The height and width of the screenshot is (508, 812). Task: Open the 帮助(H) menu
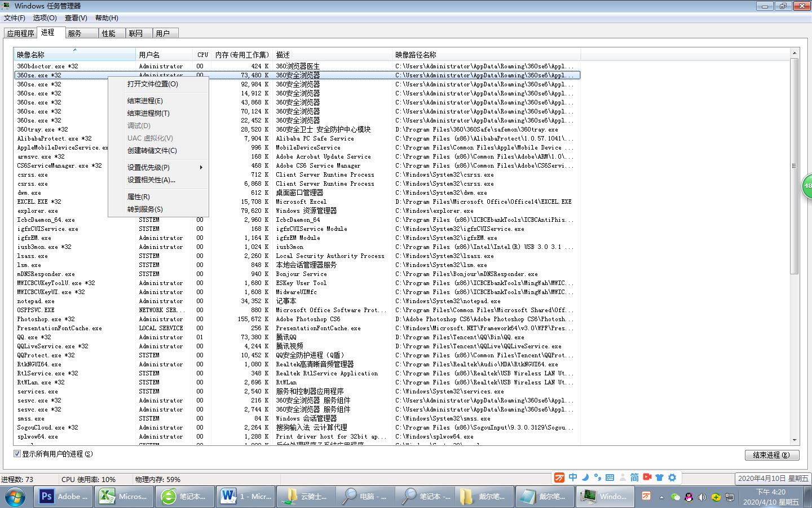(107, 18)
